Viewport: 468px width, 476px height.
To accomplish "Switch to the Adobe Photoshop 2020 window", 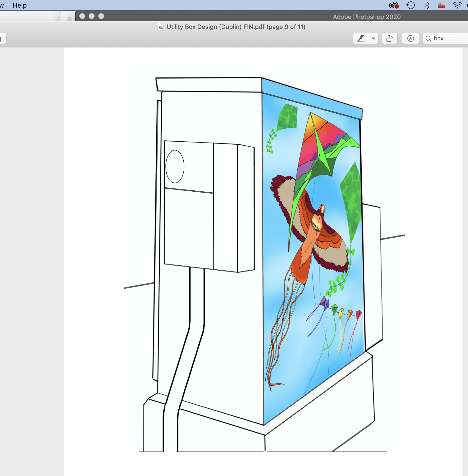I will point(367,17).
